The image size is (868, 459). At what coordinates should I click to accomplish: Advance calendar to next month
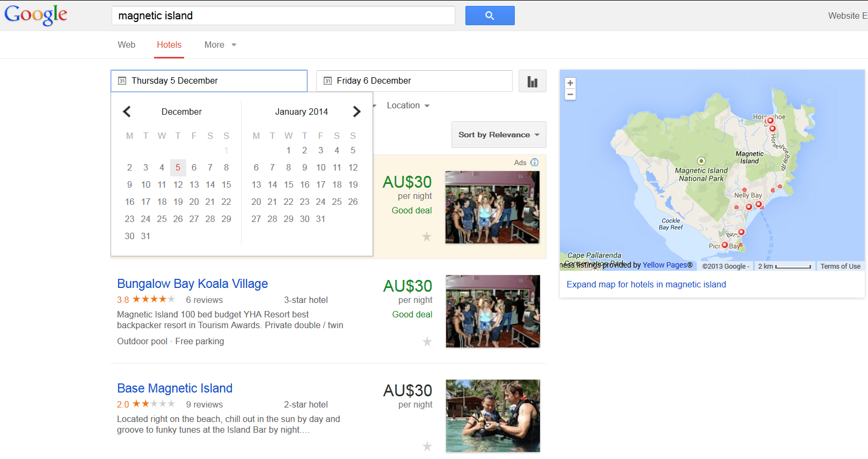(356, 112)
